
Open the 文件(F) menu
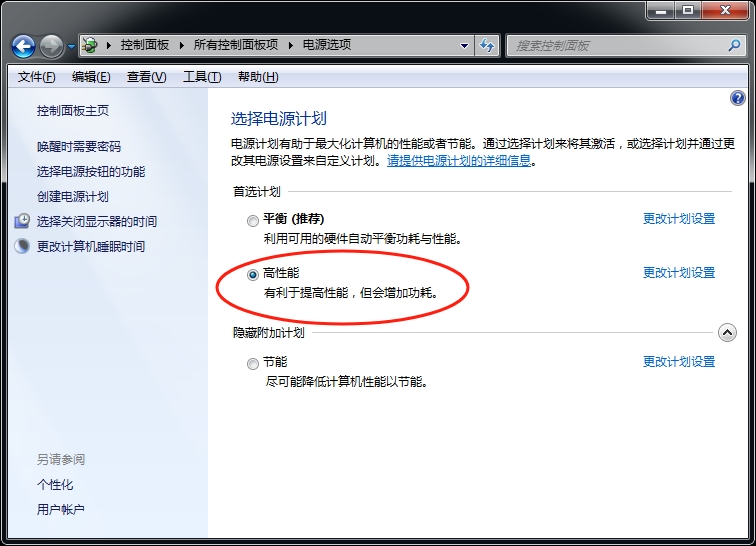click(x=37, y=77)
